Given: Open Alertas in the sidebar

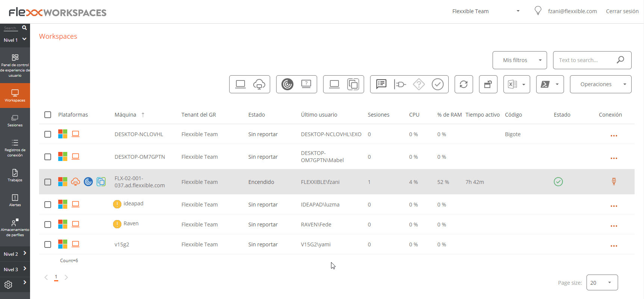Looking at the screenshot, I should (15, 200).
